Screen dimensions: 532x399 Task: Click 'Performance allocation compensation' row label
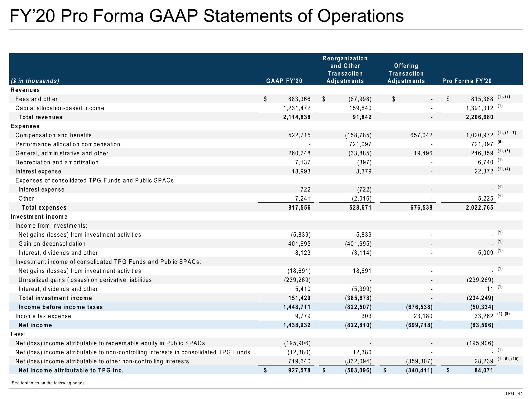68,144
